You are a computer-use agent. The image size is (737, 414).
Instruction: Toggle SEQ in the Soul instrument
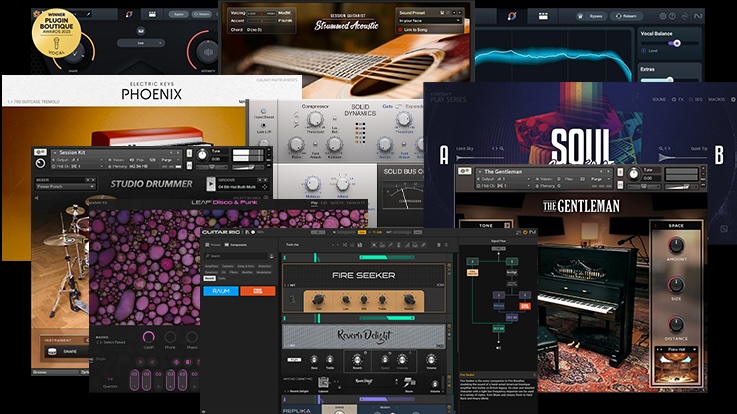696,100
